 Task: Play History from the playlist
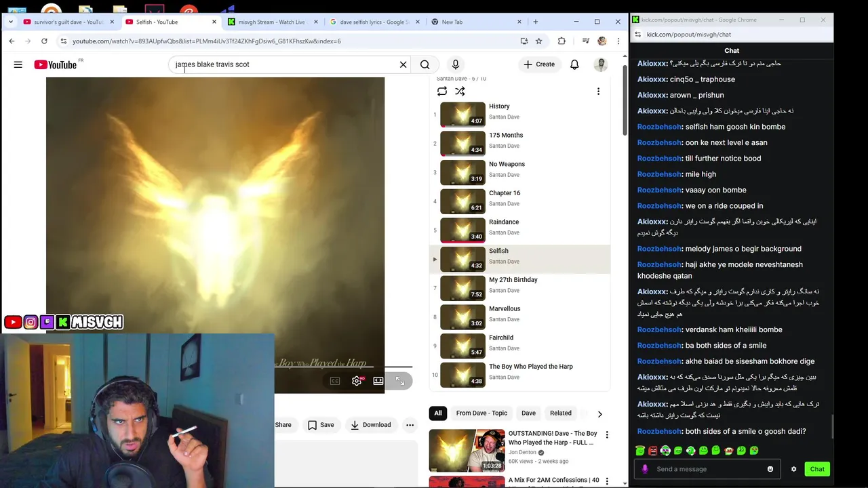[519, 115]
